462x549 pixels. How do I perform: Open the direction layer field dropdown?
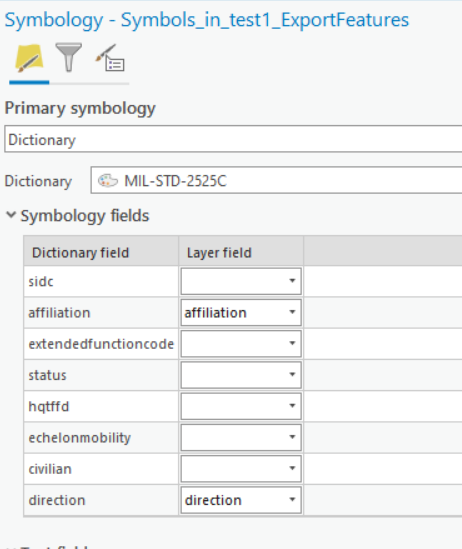click(x=241, y=500)
